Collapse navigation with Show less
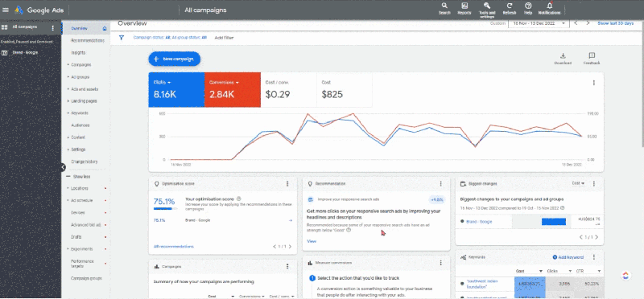The width and height of the screenshot is (644, 299). tap(78, 176)
